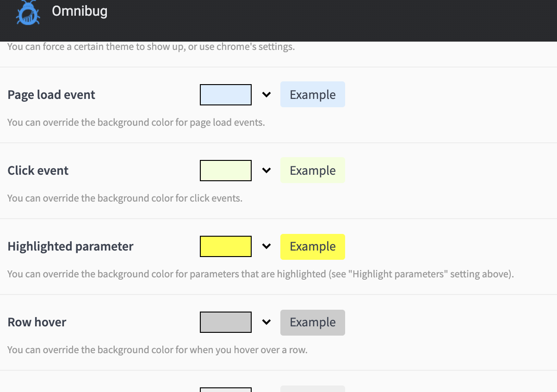Open the Highlighted parameter color picker
This screenshot has height=392, width=557.
point(225,246)
